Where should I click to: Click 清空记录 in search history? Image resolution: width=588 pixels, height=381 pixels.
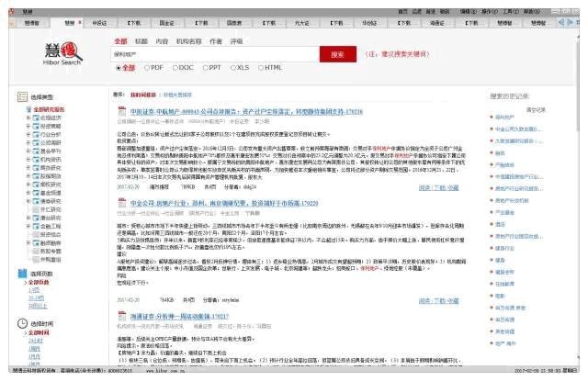click(x=536, y=109)
